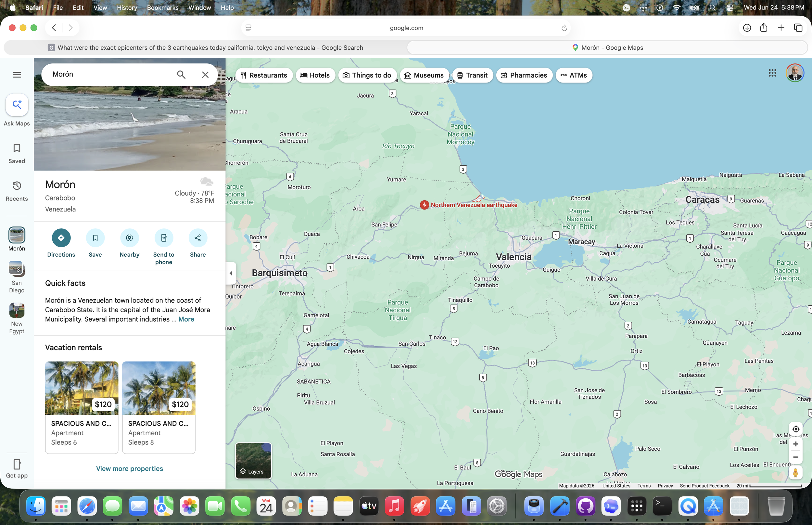Viewport: 812px width, 525px height.
Task: Open the Bookmarks menu
Action: (x=162, y=7)
